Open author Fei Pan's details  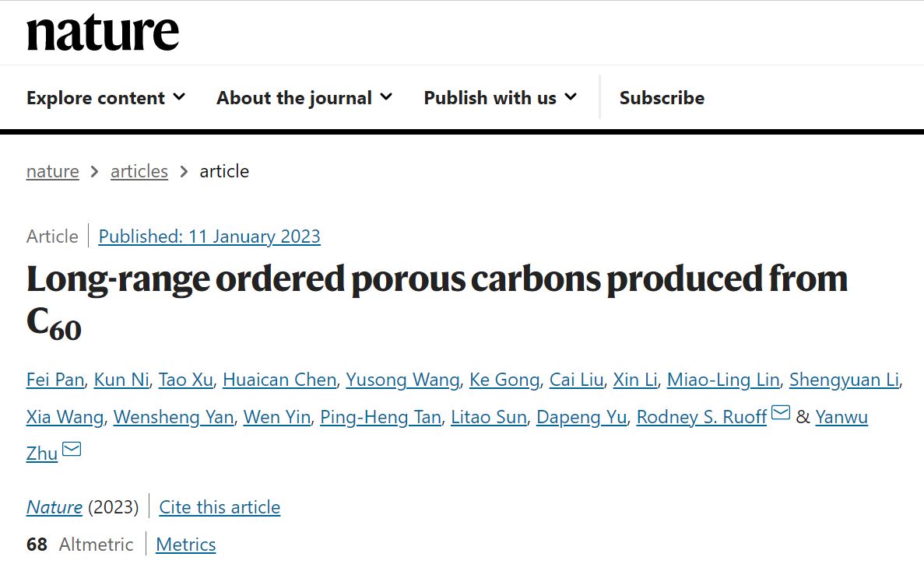tap(54, 380)
